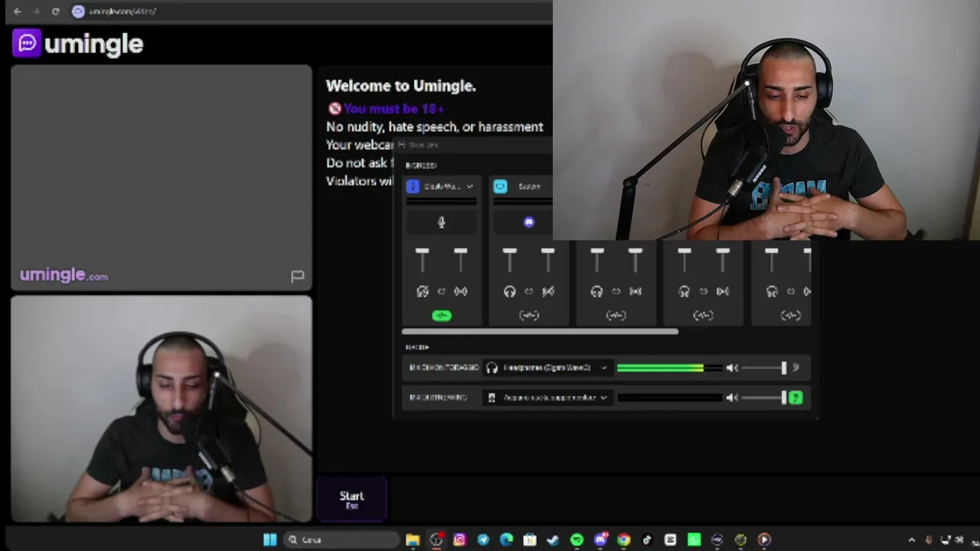The image size is (980, 551).
Task: Open the Headphones monitor mix output dropdown
Action: tap(547, 368)
